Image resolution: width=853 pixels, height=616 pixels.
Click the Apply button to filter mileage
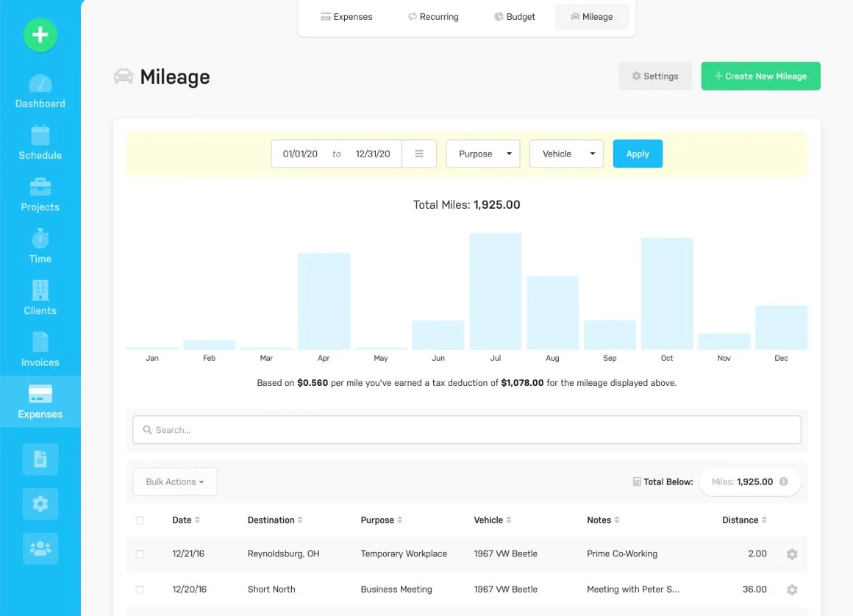[x=638, y=154]
